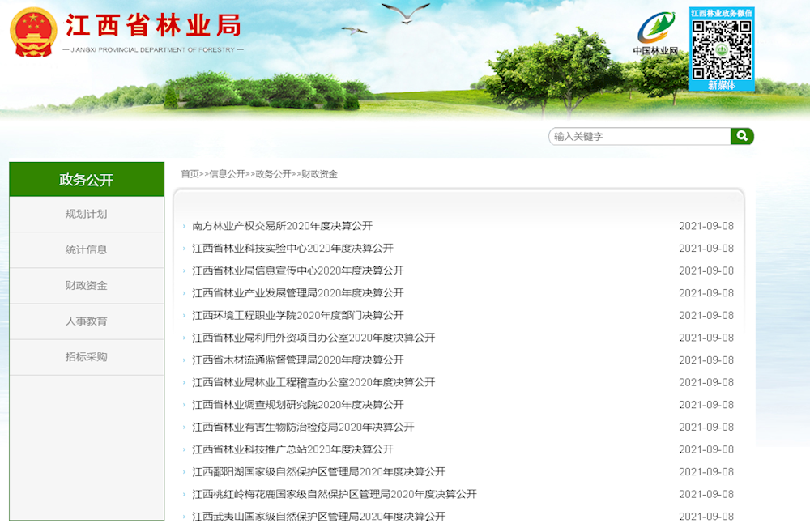The image size is (810, 532).
Task: Open 统计信息 sidebar item
Action: [87, 250]
